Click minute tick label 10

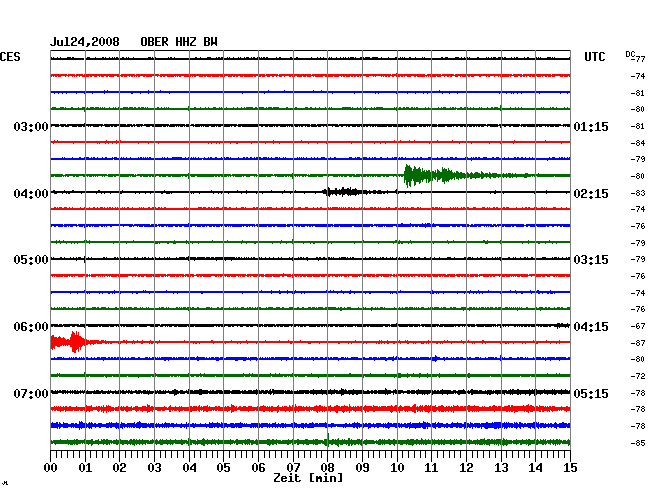[x=397, y=467]
